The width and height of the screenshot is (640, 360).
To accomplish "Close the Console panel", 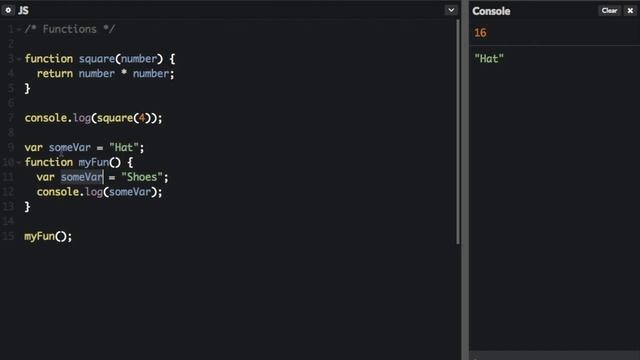I will tap(630, 11).
